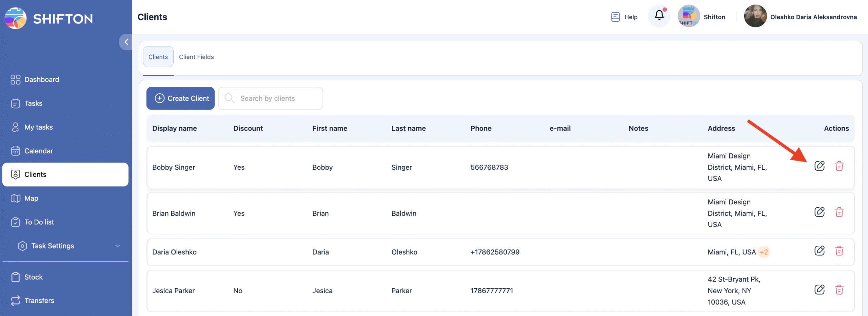
Task: Show additional addresses via +2 badge
Action: click(764, 252)
